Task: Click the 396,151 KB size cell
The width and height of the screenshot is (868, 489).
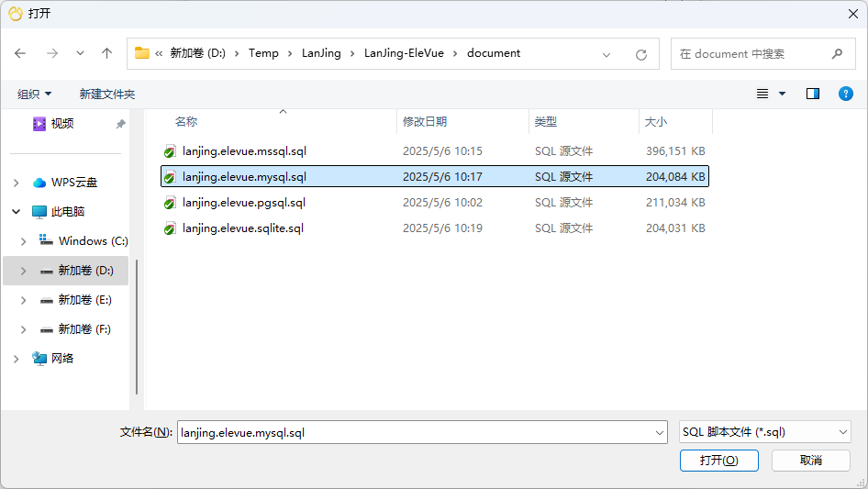Action: point(675,151)
